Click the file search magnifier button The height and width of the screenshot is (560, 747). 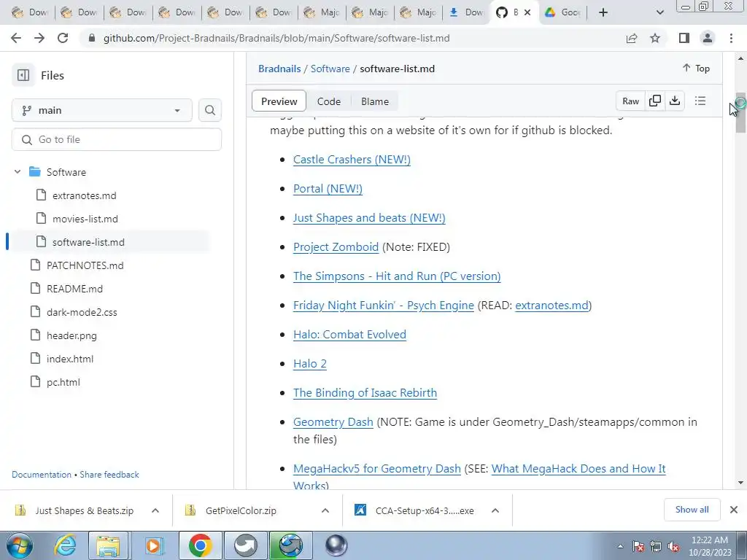(x=209, y=111)
